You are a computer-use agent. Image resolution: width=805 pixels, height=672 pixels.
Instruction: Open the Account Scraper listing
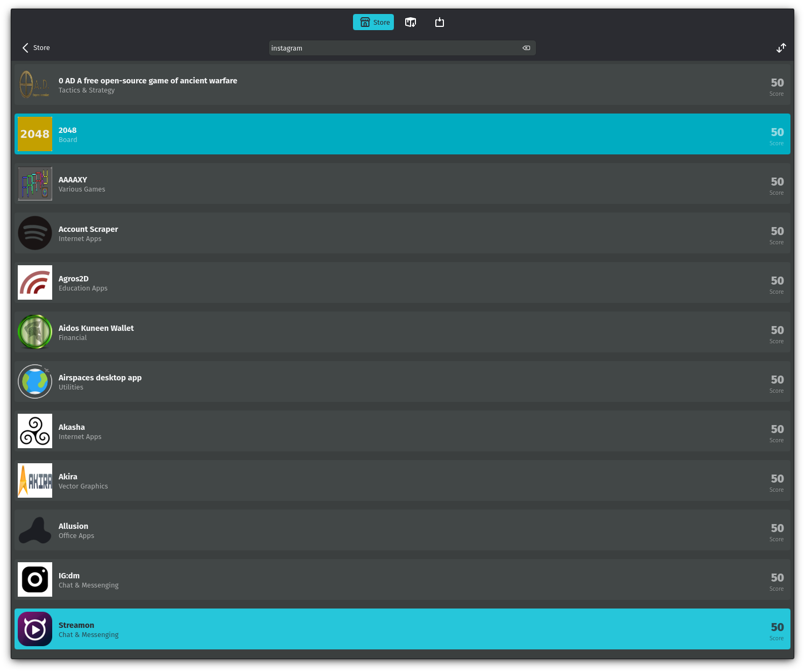(377, 233)
